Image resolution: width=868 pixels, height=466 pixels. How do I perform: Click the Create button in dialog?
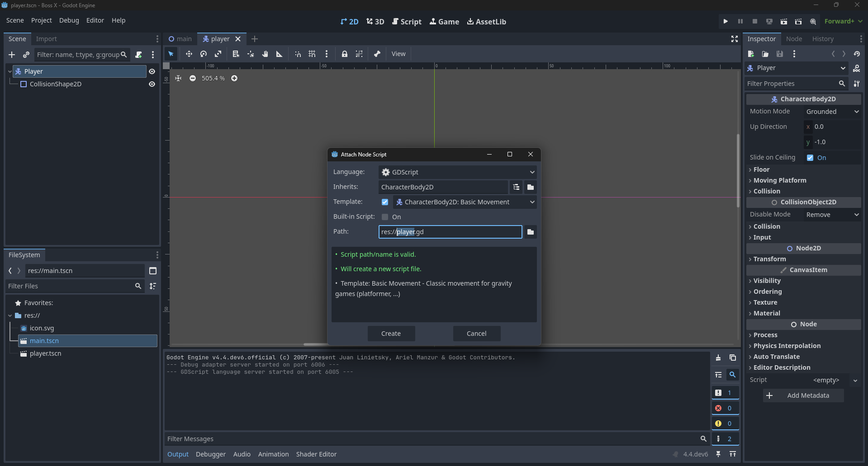(391, 334)
